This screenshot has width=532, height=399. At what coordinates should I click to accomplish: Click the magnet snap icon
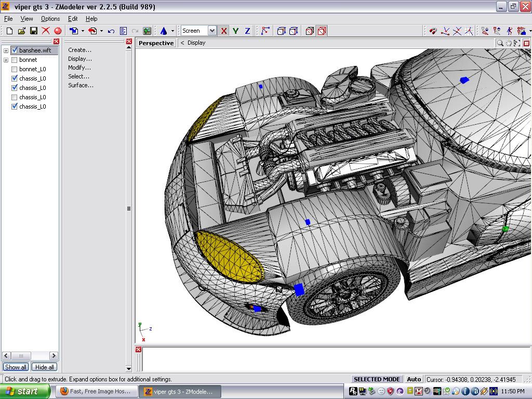(433, 31)
